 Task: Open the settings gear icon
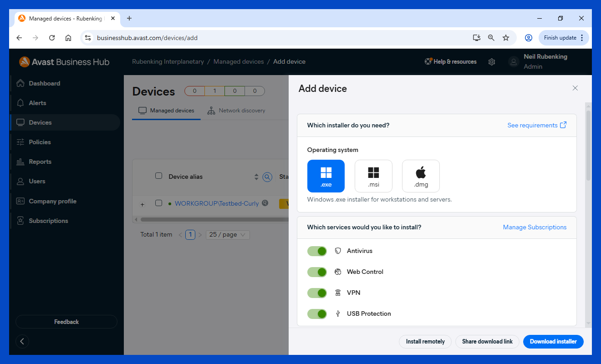492,62
